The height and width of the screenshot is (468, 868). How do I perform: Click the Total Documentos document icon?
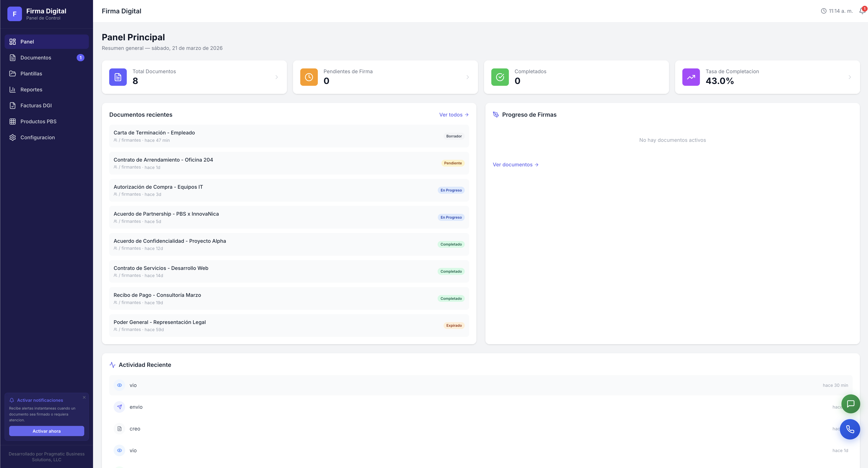pos(118,77)
